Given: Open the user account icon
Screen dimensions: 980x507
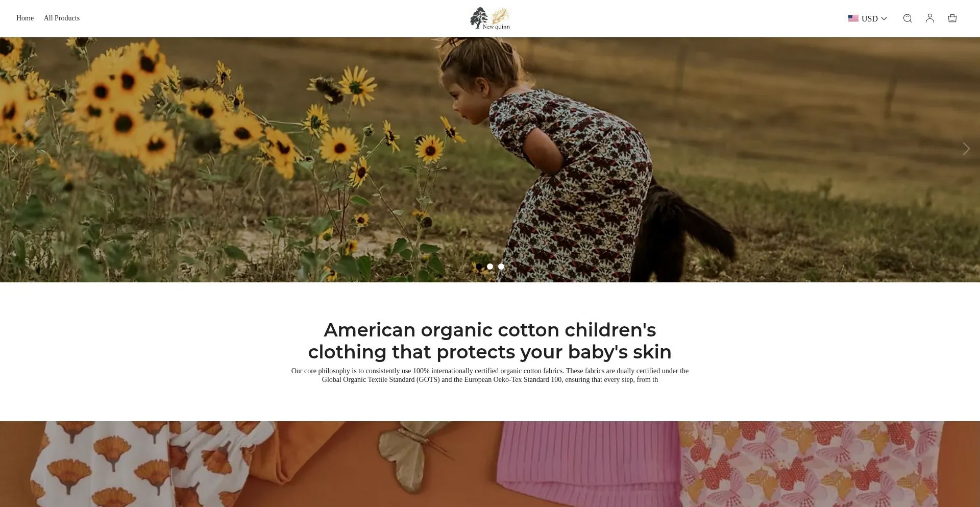Looking at the screenshot, I should [929, 18].
